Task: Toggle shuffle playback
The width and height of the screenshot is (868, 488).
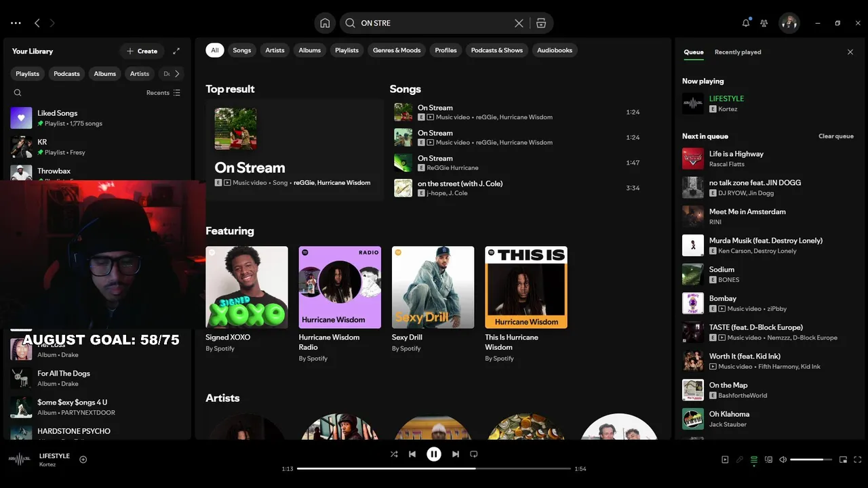Action: 394,454
